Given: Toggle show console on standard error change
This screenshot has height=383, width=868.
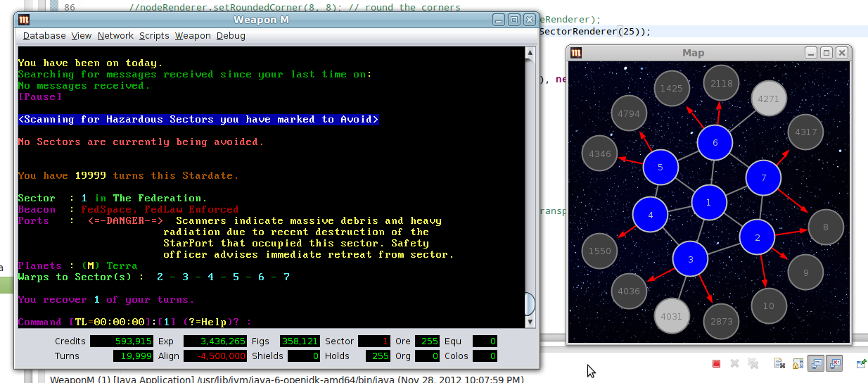Looking at the screenshot, I should (x=835, y=363).
